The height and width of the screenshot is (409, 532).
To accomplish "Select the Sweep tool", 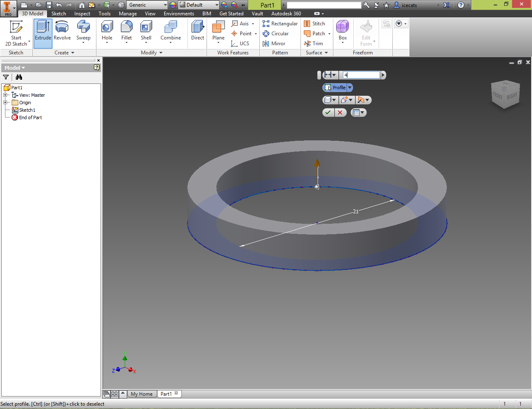I will tap(83, 32).
